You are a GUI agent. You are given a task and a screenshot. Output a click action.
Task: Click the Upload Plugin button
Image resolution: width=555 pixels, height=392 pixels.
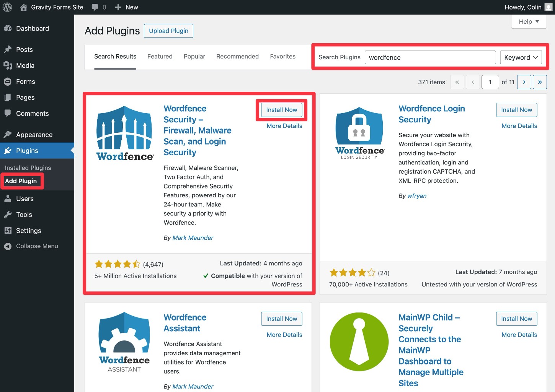coord(168,31)
